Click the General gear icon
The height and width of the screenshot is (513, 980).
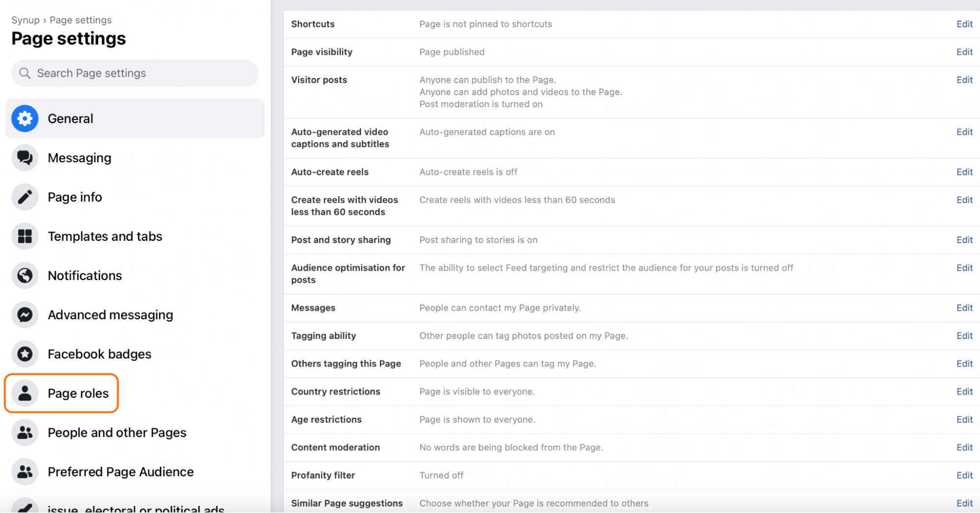[x=25, y=119]
